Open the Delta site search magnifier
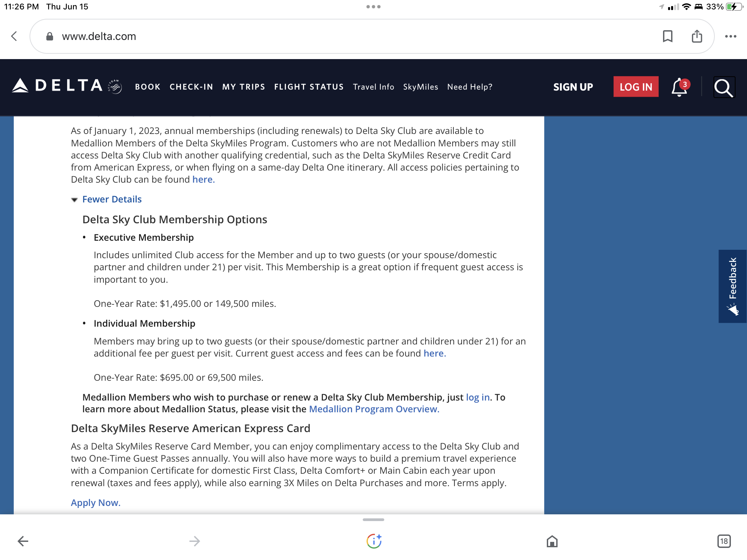Image resolution: width=747 pixels, height=560 pixels. [x=724, y=87]
